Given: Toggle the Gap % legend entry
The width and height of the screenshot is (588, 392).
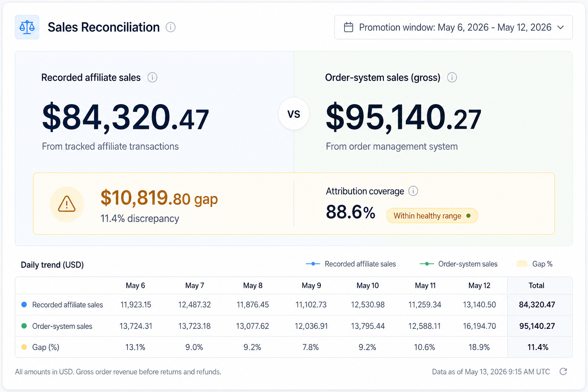Looking at the screenshot, I should (x=534, y=264).
